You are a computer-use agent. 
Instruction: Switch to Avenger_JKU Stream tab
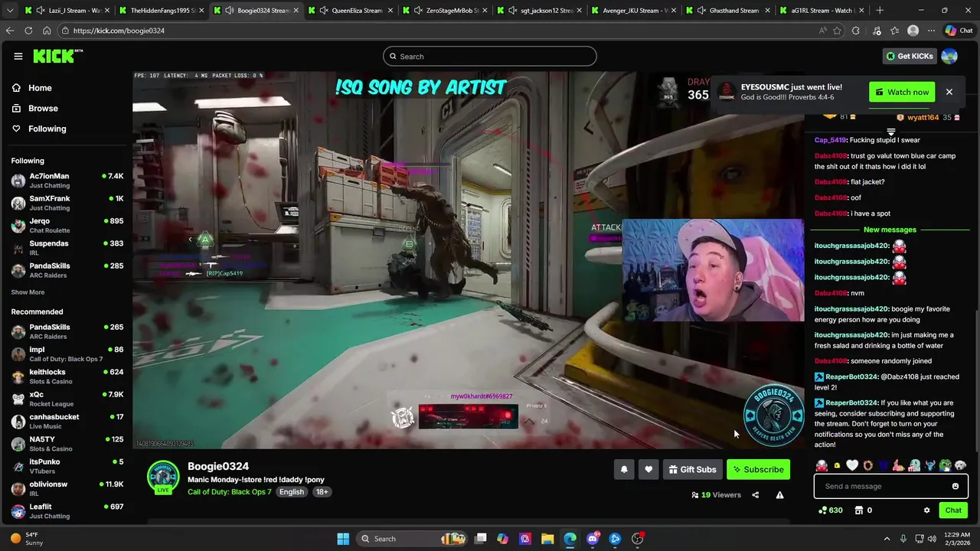pos(634,11)
